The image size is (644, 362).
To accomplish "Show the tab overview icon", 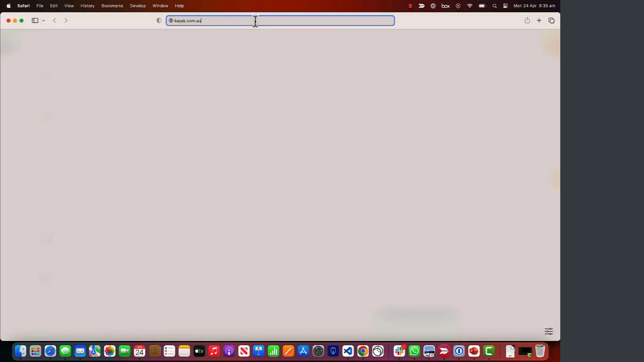I will [x=551, y=20].
